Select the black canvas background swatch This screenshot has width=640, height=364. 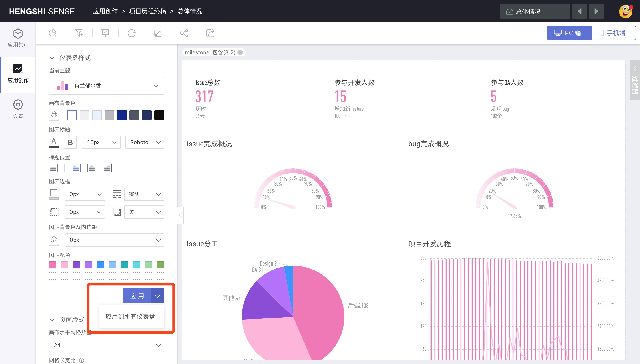pos(159,115)
